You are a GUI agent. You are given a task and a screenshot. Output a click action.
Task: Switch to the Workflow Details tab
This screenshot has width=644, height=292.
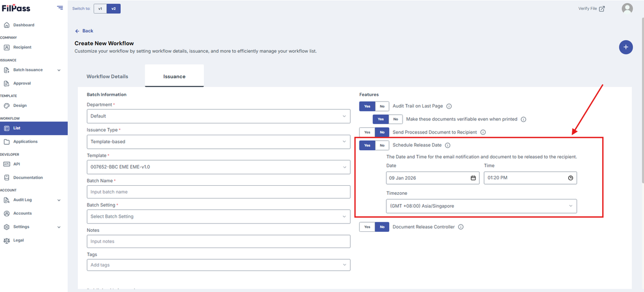pyautogui.click(x=107, y=76)
